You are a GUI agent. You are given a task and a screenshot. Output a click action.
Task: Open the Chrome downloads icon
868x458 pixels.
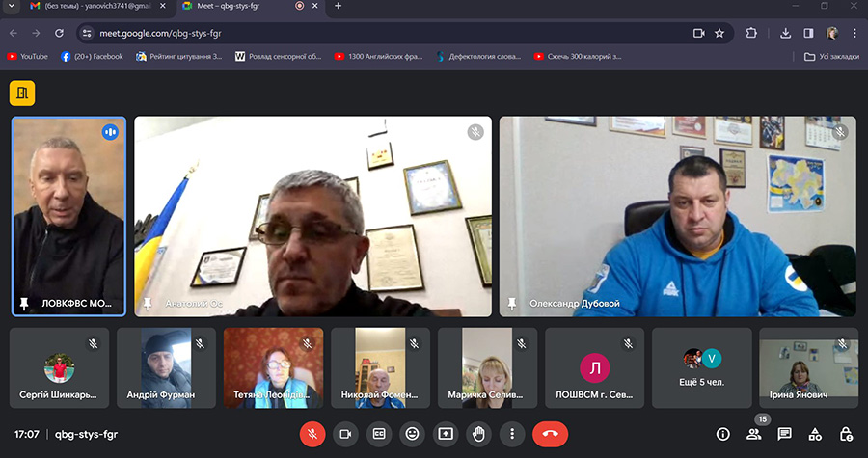coord(785,33)
